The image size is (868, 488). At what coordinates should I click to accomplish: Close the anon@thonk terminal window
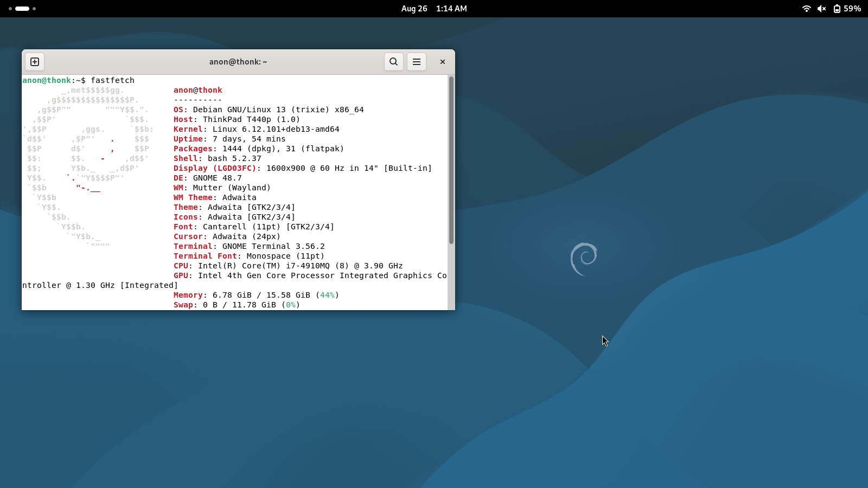click(x=443, y=62)
